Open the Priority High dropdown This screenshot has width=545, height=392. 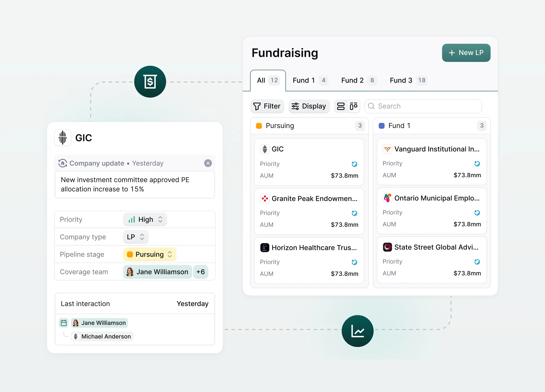click(x=145, y=219)
